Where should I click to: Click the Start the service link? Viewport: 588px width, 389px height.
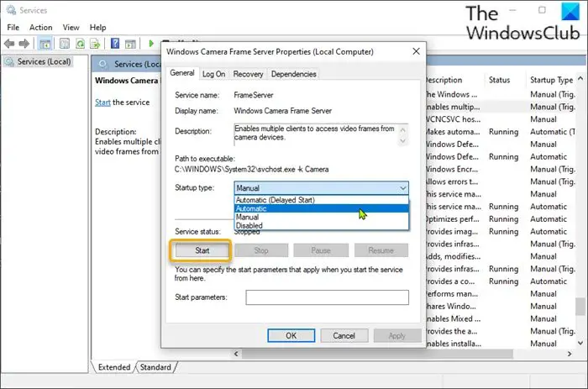coord(102,103)
